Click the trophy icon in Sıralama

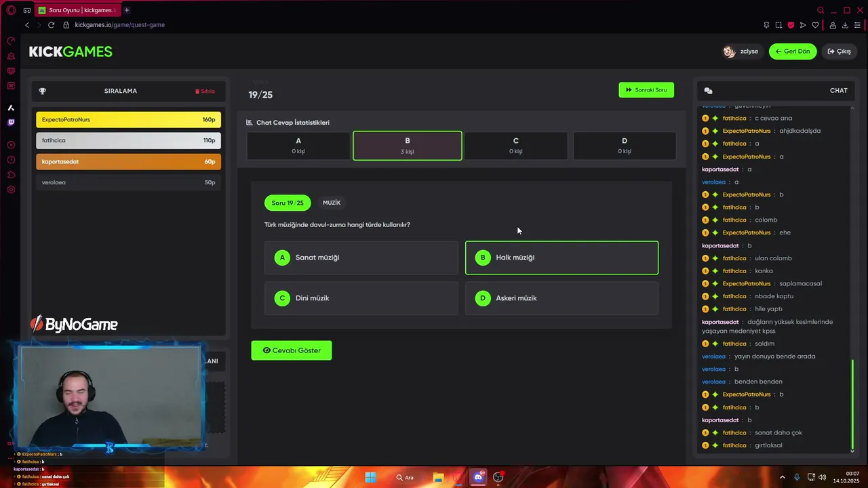(43, 91)
